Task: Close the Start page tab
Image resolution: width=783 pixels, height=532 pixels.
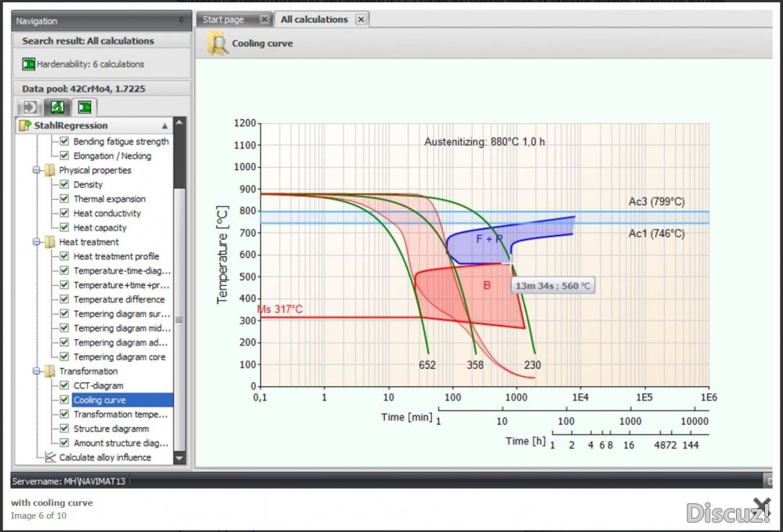Action: (264, 20)
